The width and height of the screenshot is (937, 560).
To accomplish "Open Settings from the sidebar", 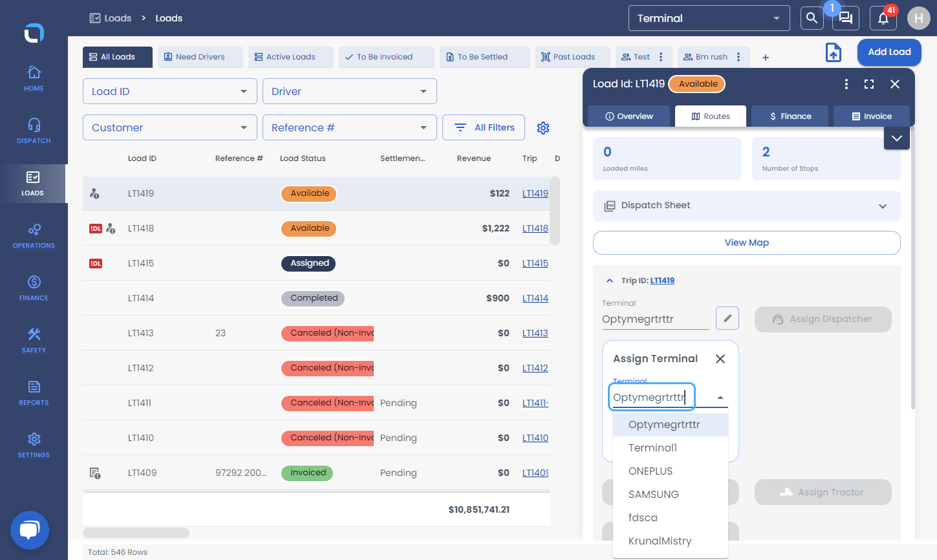I will [34, 445].
